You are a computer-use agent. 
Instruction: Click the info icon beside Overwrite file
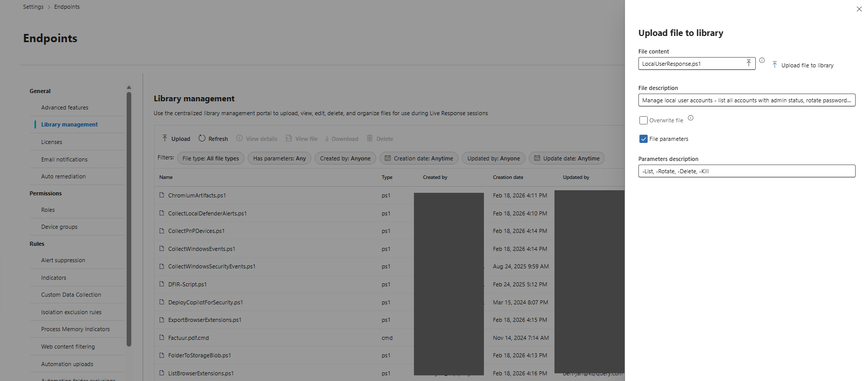click(x=691, y=118)
